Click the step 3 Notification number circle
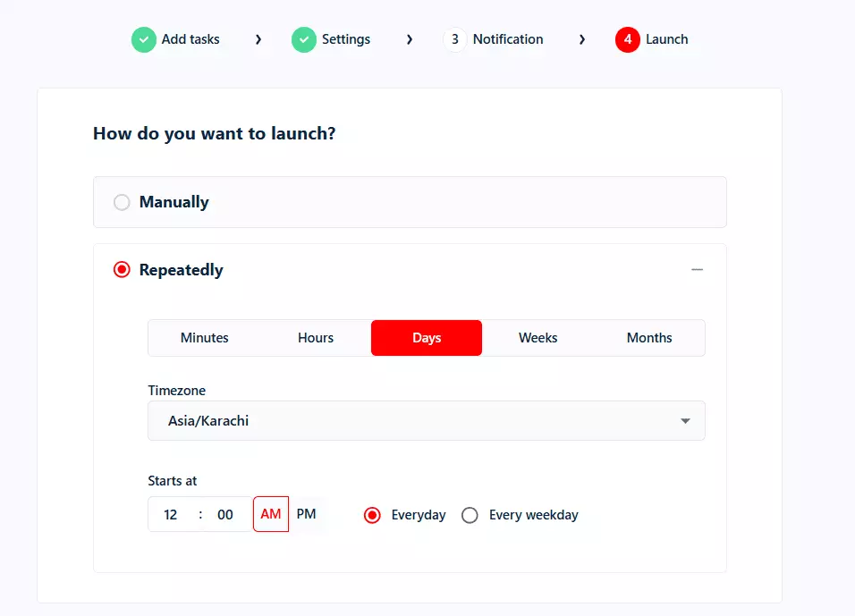 coord(455,39)
